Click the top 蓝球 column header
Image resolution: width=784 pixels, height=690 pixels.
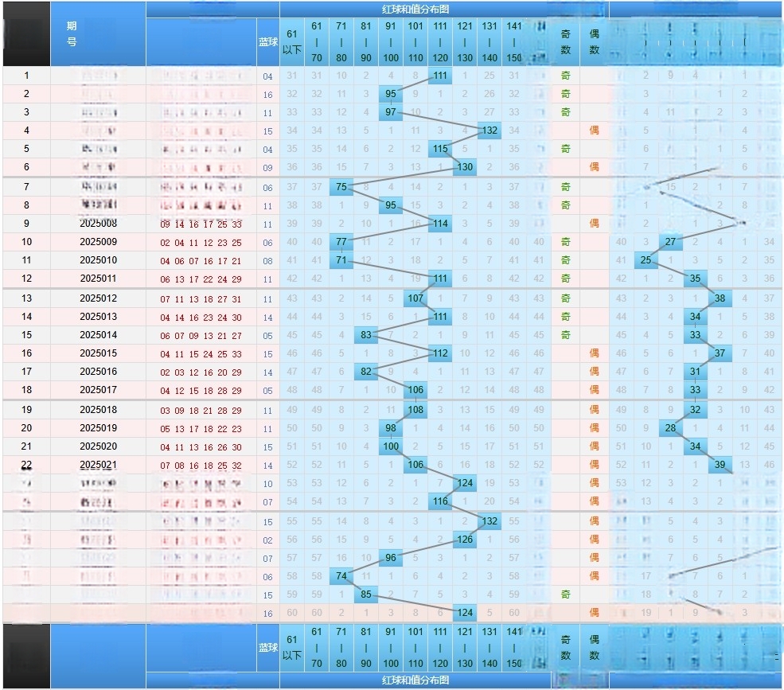268,41
